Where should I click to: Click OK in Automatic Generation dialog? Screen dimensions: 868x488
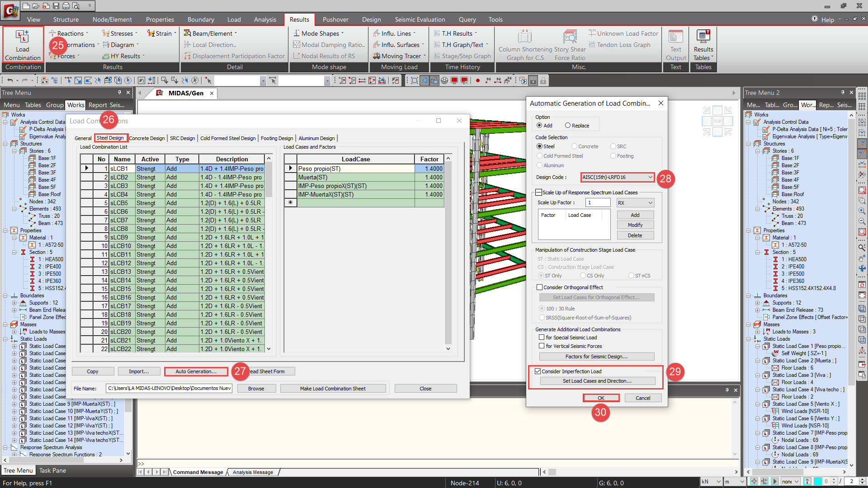coord(601,398)
